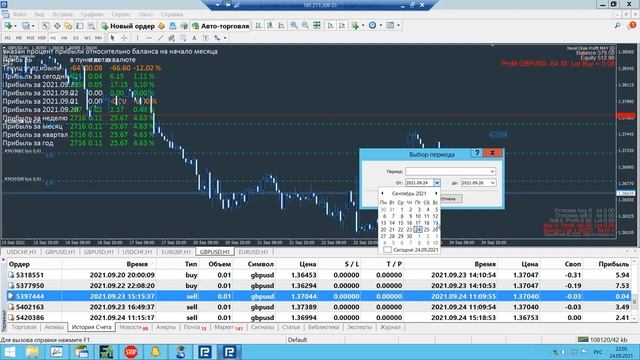Open the Торговля terminal tab
Screen dimensions: 640x360
coord(24,327)
